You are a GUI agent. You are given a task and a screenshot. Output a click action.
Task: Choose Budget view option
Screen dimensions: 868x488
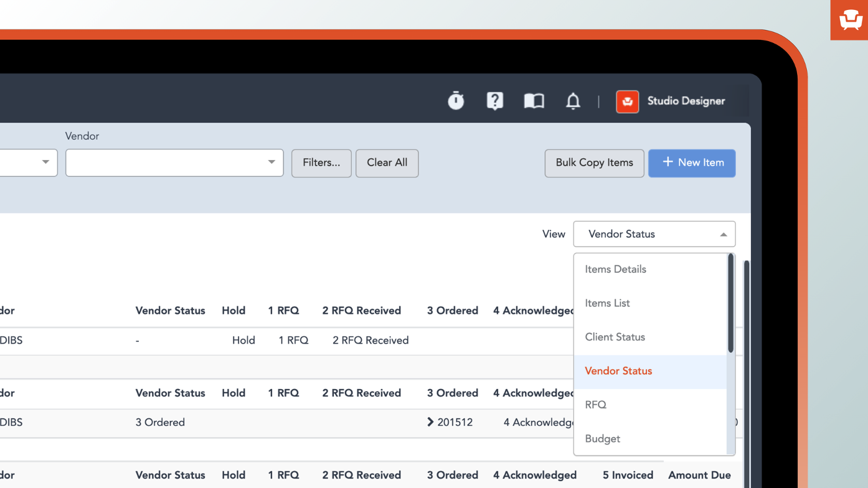[x=602, y=439]
